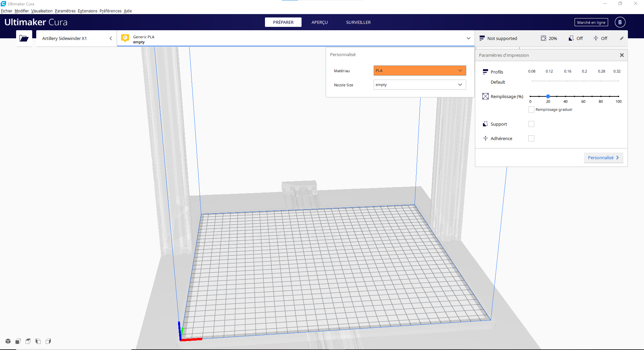Click the Profils layer icon

point(485,72)
